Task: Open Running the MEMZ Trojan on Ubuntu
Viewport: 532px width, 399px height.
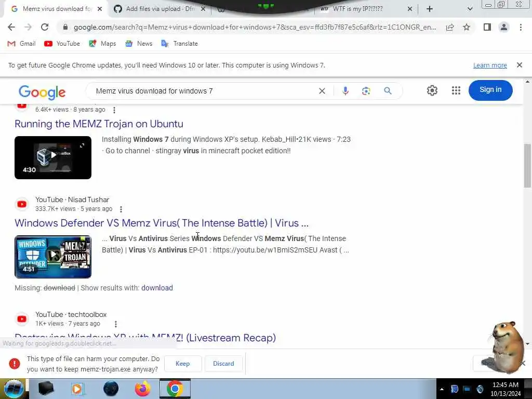Action: tap(99, 124)
